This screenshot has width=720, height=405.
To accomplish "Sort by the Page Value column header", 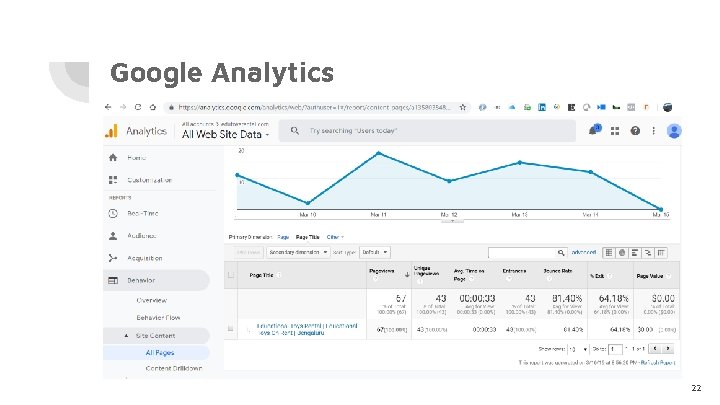I will [649, 276].
